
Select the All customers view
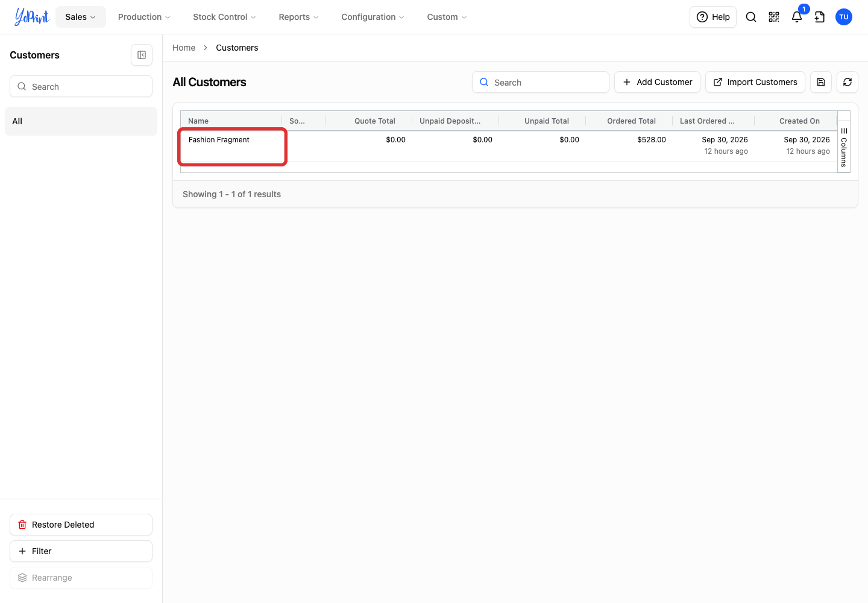pyautogui.click(x=81, y=121)
